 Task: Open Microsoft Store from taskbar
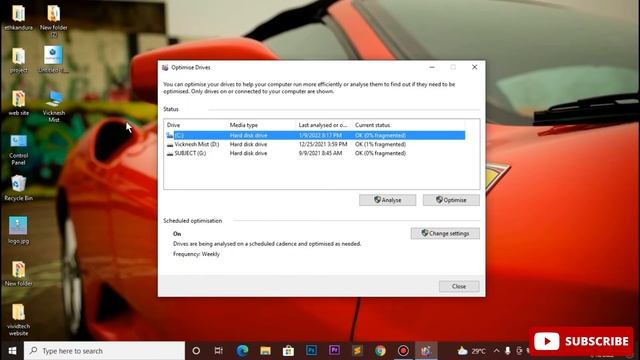pyautogui.click(x=289, y=351)
